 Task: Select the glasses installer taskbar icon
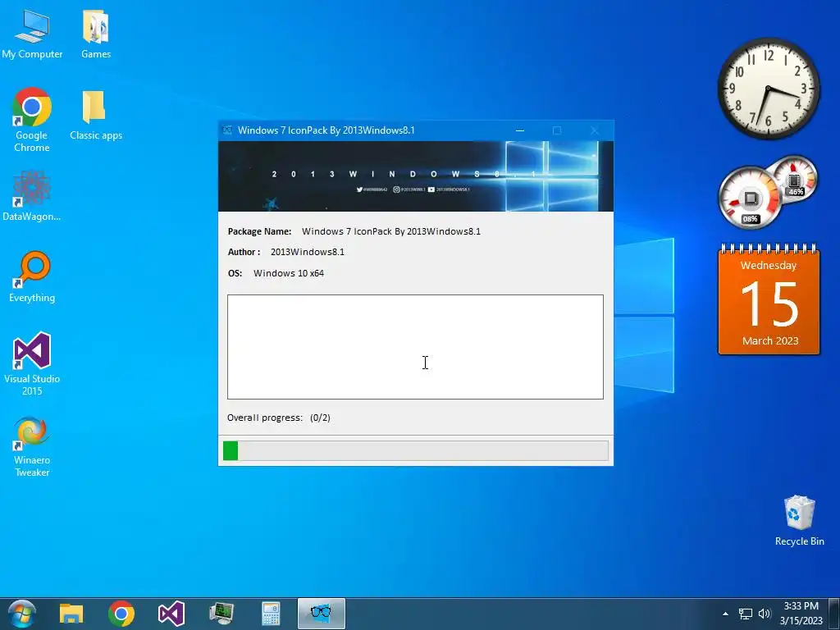pyautogui.click(x=321, y=614)
